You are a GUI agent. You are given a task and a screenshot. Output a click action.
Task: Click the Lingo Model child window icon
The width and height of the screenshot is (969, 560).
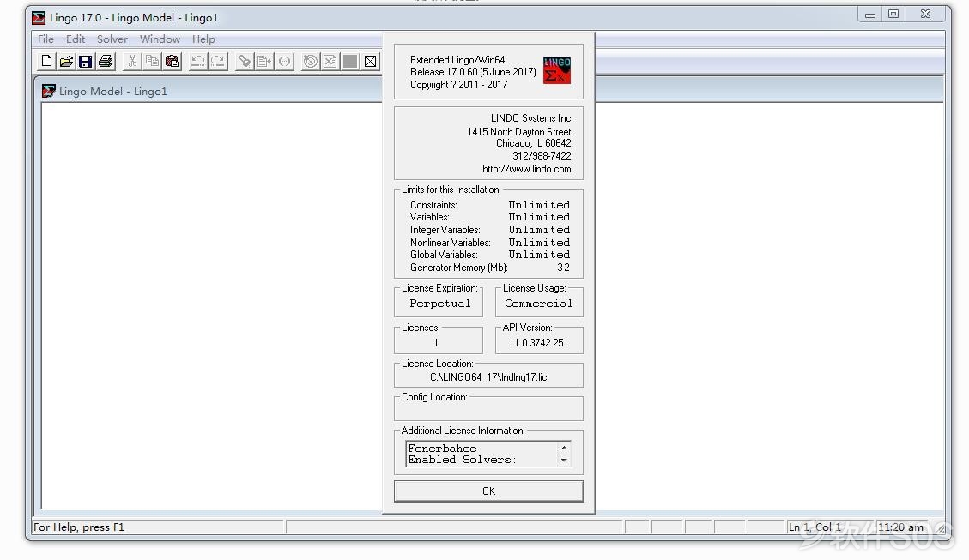[x=48, y=92]
